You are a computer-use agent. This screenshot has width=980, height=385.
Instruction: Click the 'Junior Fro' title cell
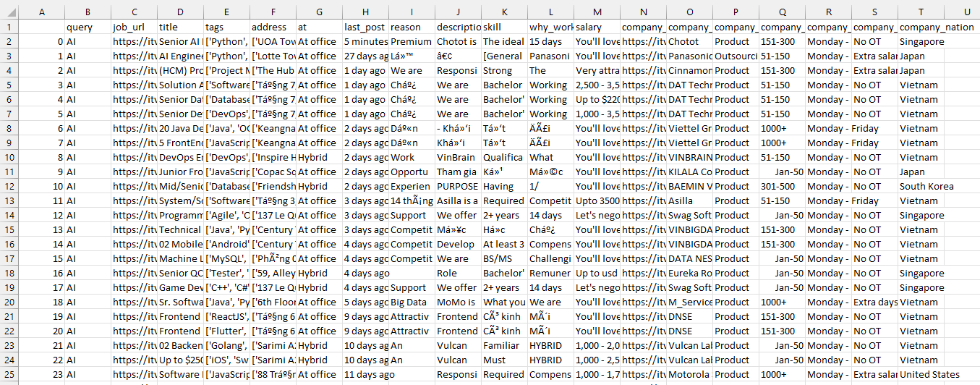[180, 172]
